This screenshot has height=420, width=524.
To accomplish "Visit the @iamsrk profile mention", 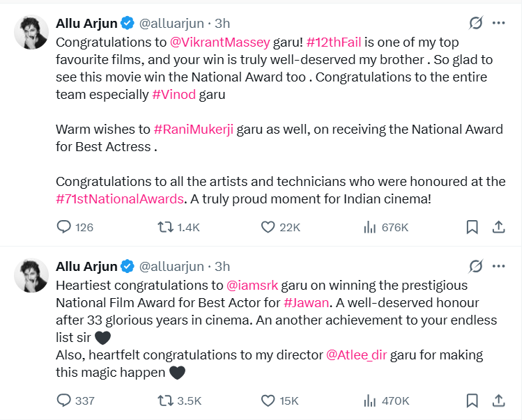I will (x=254, y=286).
